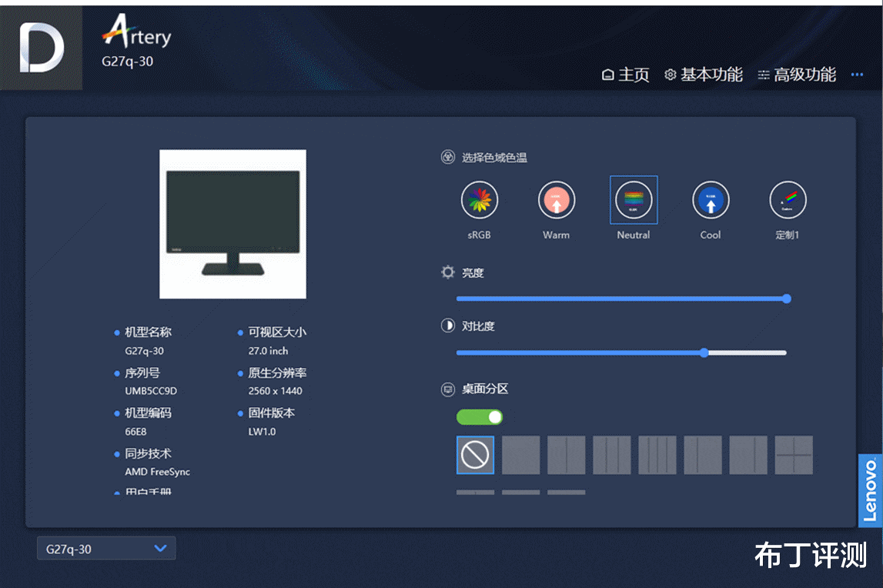Select the narrow-left two-pane partition layout
The height and width of the screenshot is (588, 883).
(703, 455)
